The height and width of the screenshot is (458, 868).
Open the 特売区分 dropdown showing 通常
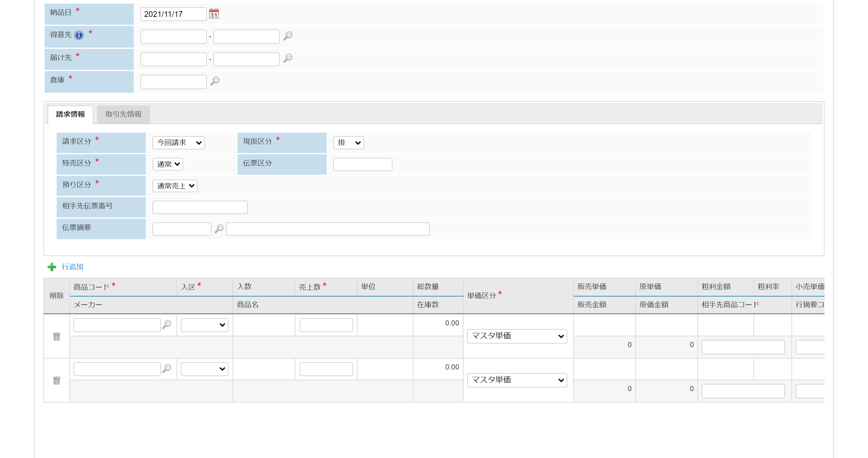168,164
